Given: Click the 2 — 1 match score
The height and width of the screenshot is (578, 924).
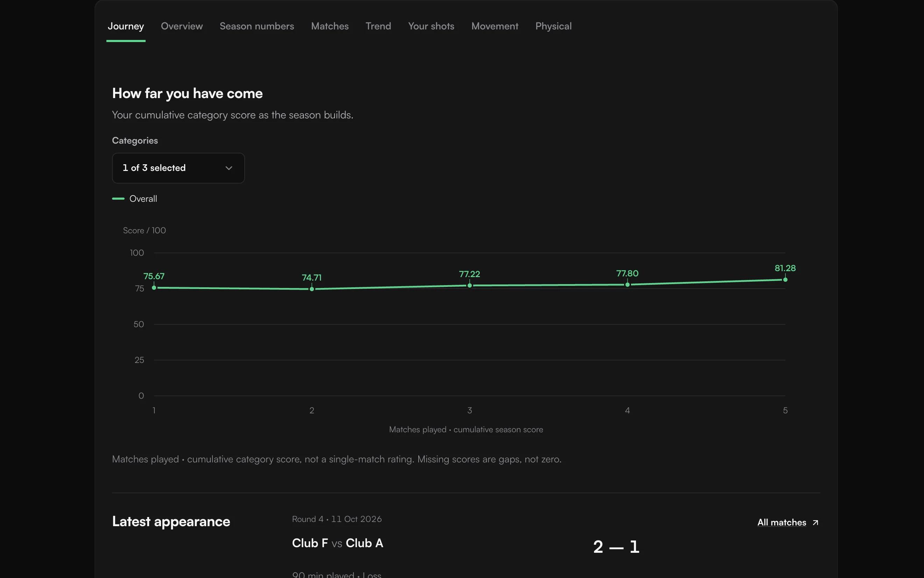Looking at the screenshot, I should [x=616, y=547].
